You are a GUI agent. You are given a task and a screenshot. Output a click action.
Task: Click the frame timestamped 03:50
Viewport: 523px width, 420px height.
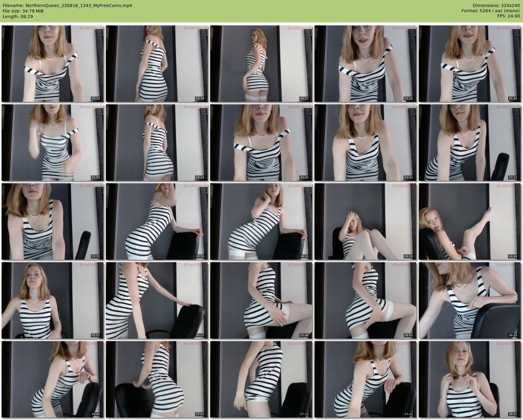click(157, 221)
